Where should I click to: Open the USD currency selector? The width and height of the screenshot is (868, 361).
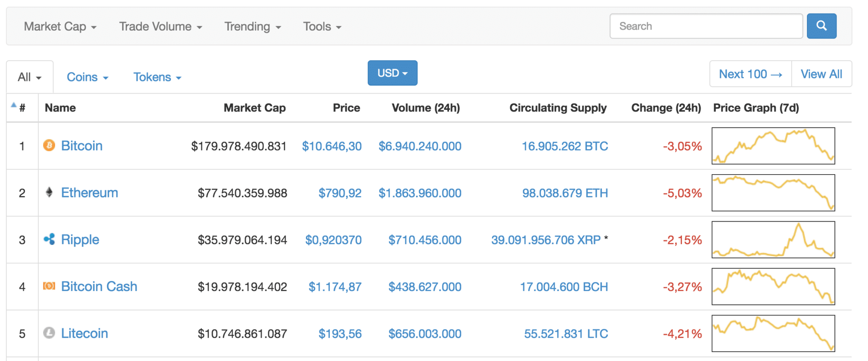[x=392, y=73]
